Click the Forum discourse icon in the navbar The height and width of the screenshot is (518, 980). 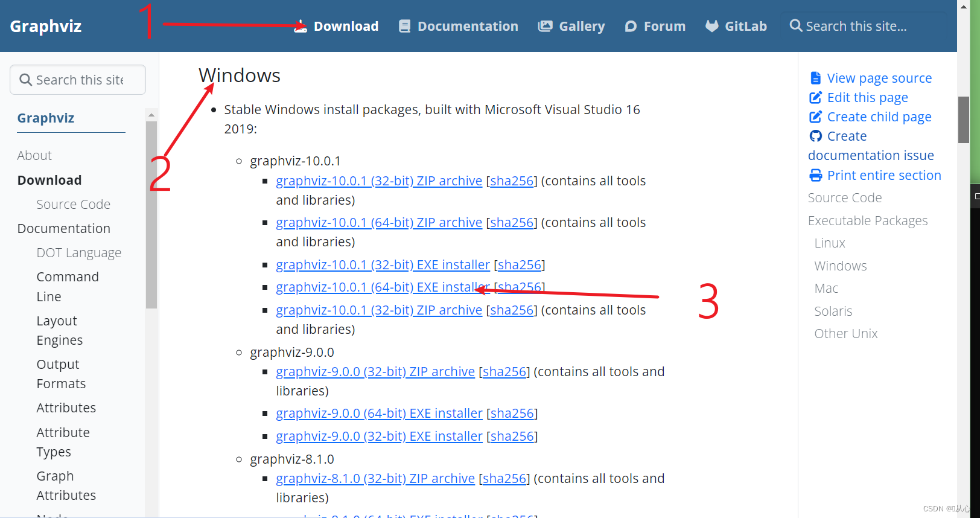pyautogui.click(x=631, y=27)
